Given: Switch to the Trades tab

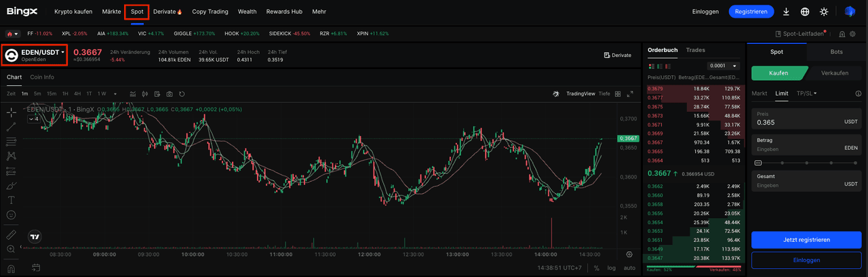Looking at the screenshot, I should [695, 50].
